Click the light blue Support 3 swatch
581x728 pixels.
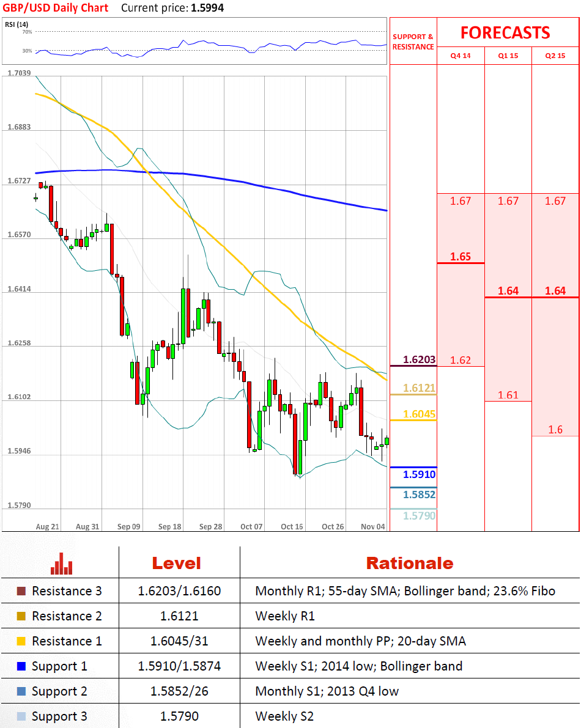(x=21, y=716)
